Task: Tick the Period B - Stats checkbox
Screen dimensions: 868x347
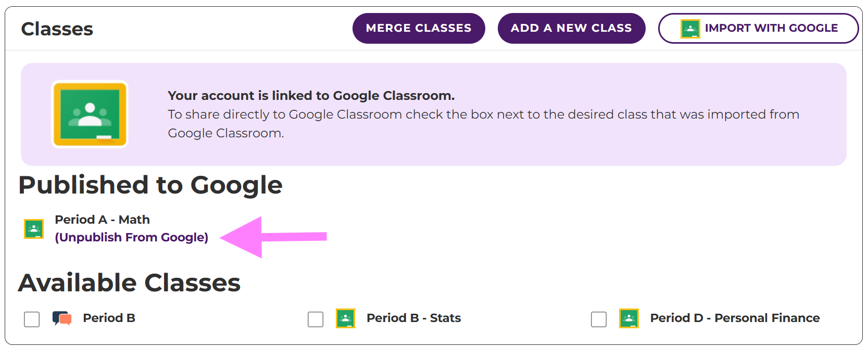Action: click(x=316, y=319)
